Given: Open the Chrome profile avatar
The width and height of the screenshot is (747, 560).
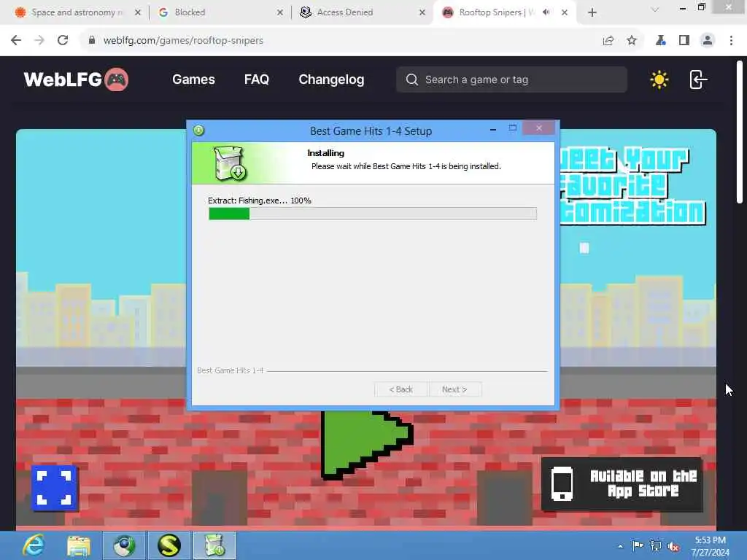Looking at the screenshot, I should (708, 41).
